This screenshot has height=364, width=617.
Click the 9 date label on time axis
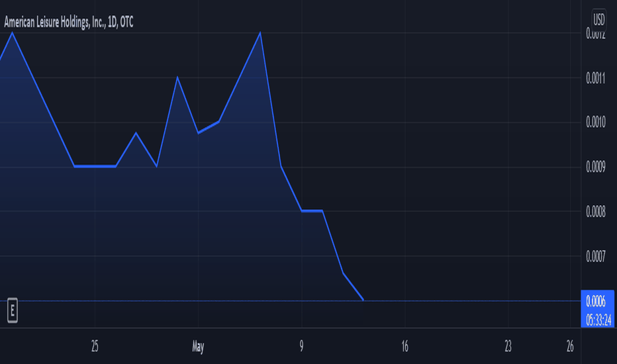pos(301,346)
